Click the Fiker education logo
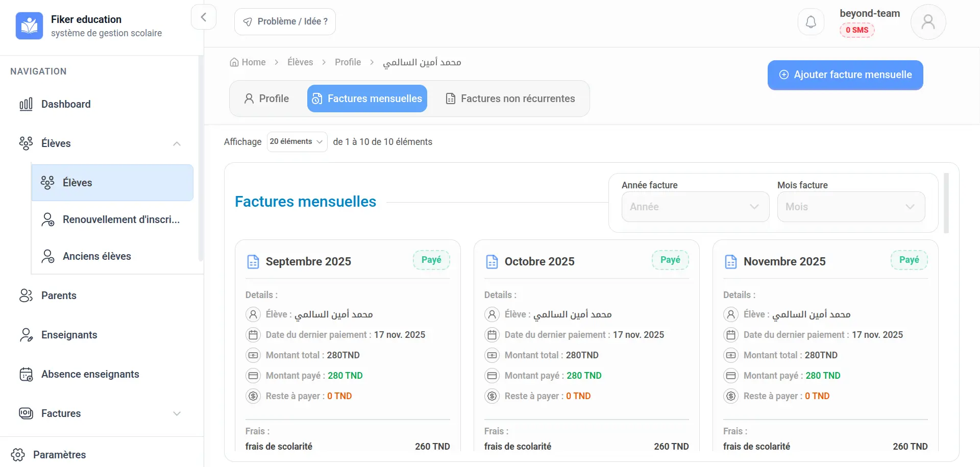Image resolution: width=980 pixels, height=467 pixels. tap(29, 26)
